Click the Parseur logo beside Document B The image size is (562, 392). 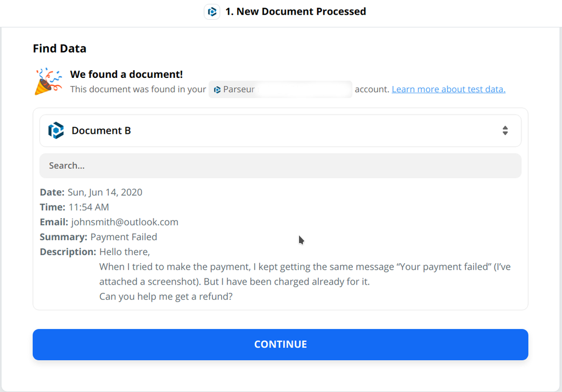click(56, 130)
